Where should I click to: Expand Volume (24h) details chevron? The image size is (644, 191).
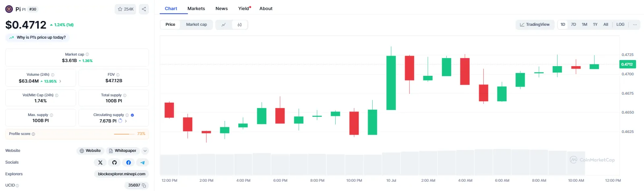click(60, 81)
